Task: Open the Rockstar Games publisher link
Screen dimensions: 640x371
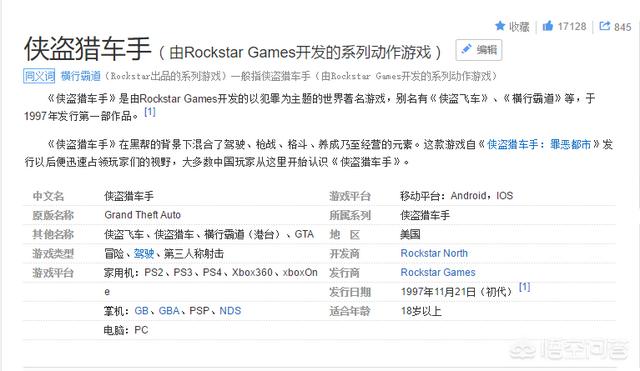Action: point(438,272)
